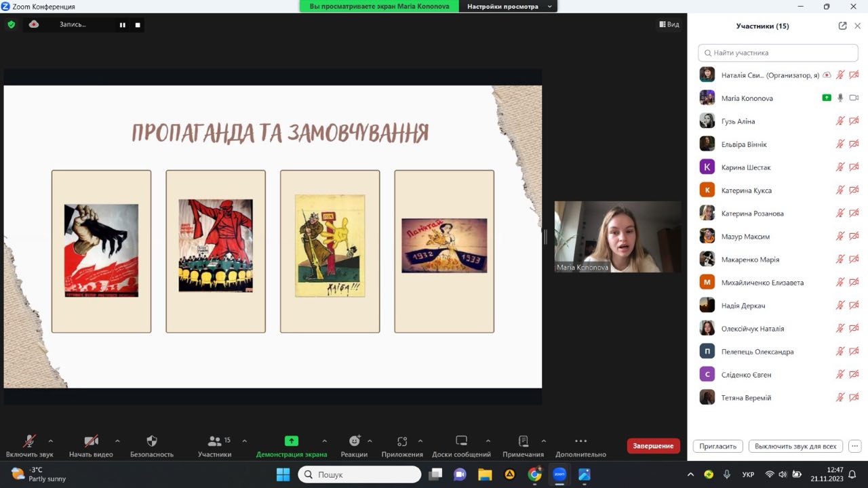The width and height of the screenshot is (868, 488).
Task: Click Maria Kononova's video thumbnail
Action: coord(618,237)
